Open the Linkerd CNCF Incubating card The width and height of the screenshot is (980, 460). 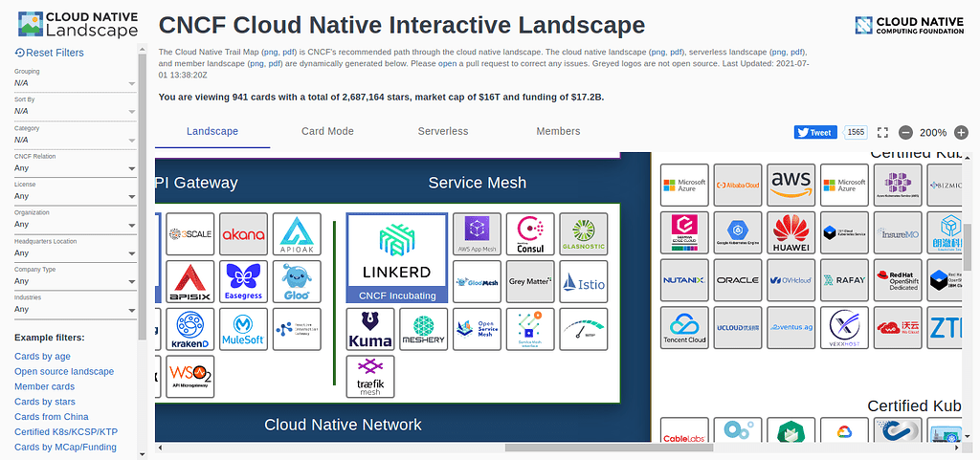[x=397, y=258]
